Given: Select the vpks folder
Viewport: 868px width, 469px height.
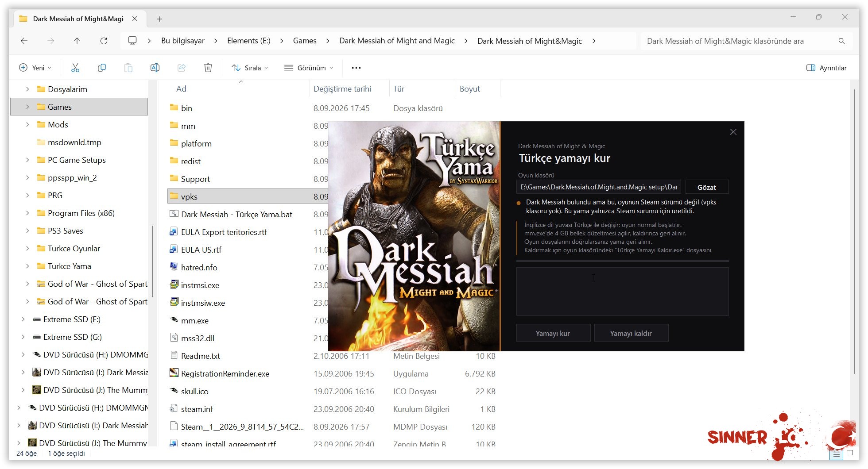Looking at the screenshot, I should (248, 196).
